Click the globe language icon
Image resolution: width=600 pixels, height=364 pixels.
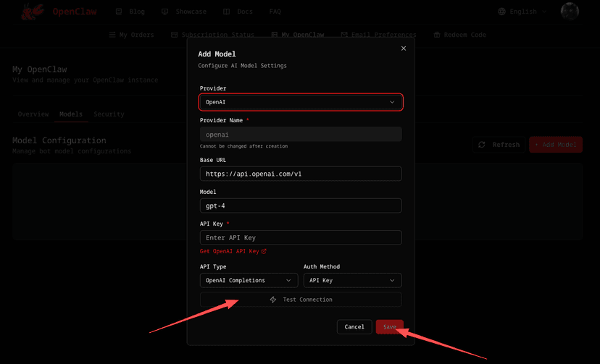(x=501, y=12)
